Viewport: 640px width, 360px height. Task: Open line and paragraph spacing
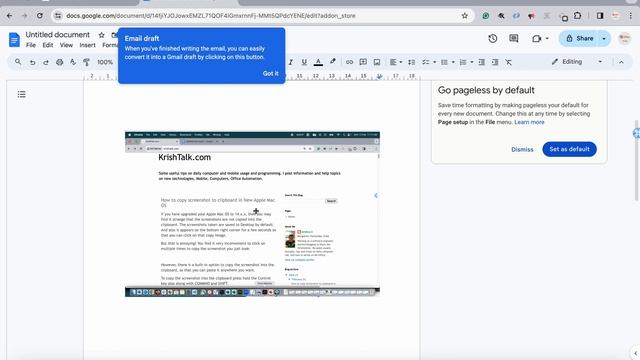click(411, 62)
